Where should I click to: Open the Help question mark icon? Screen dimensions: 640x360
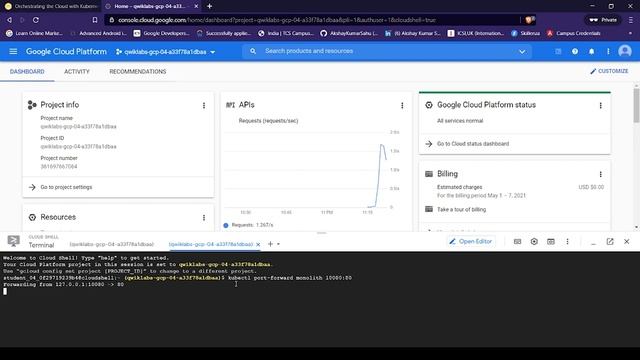tap(575, 51)
